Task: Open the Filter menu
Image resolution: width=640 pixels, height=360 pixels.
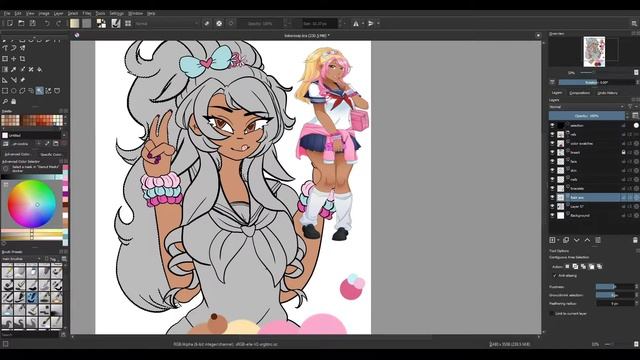Action: click(x=87, y=13)
